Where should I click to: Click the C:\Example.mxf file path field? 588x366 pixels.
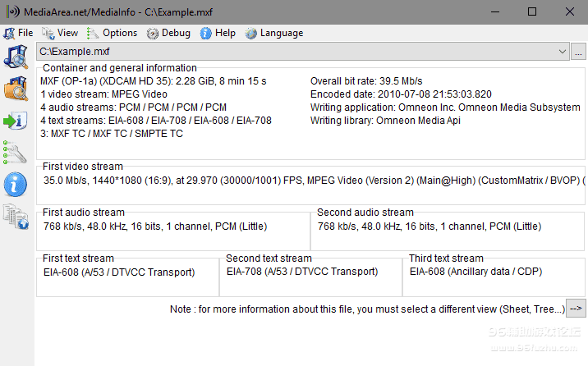coord(296,52)
